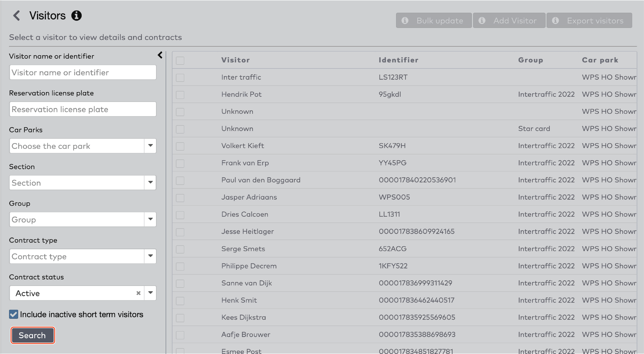
Task: Disable the Include inactive short term visitors checkbox
Action: coord(13,314)
